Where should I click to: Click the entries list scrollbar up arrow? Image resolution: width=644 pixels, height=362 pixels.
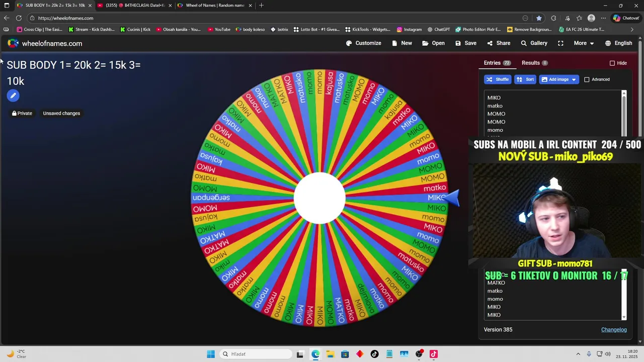(x=624, y=93)
